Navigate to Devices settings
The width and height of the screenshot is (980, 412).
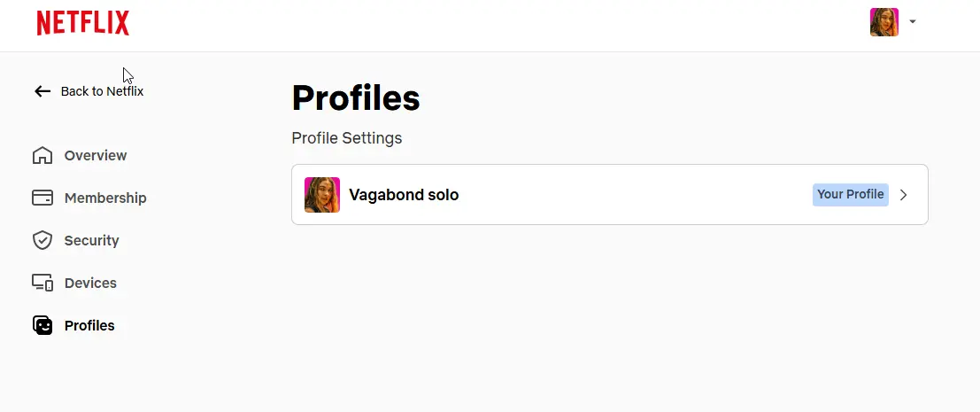(90, 283)
